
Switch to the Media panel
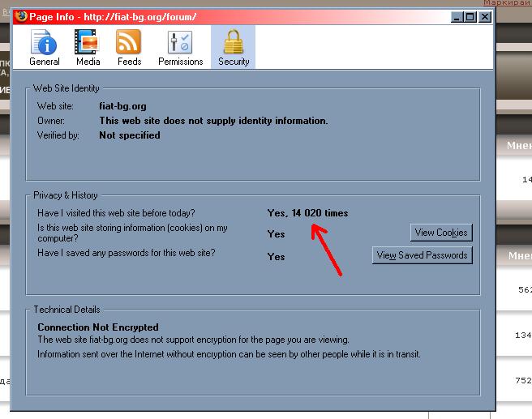coord(88,47)
